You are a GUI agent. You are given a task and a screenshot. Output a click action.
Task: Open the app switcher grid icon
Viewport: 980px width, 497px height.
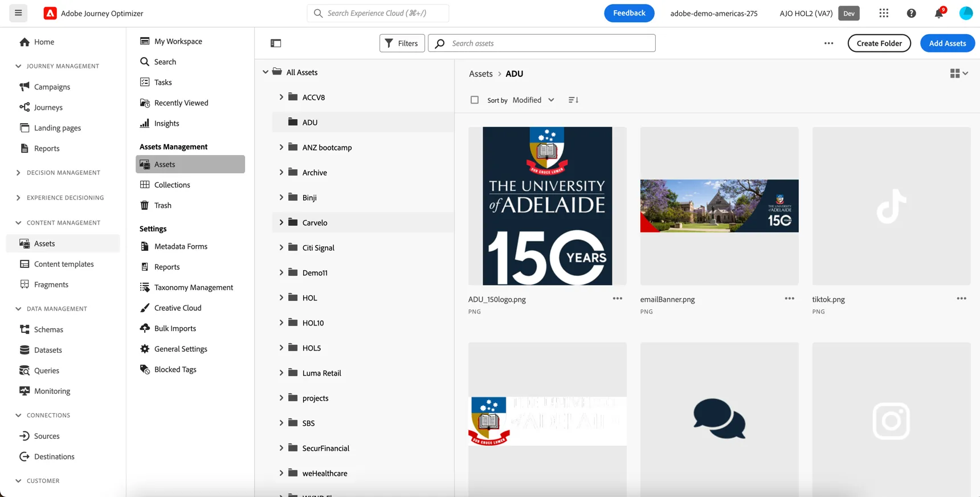point(884,13)
